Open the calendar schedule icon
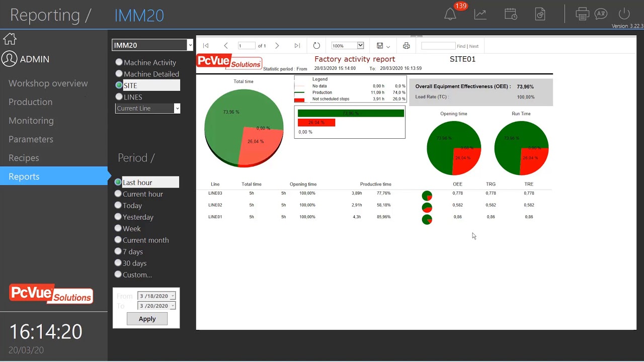The image size is (644, 362). [x=511, y=14]
